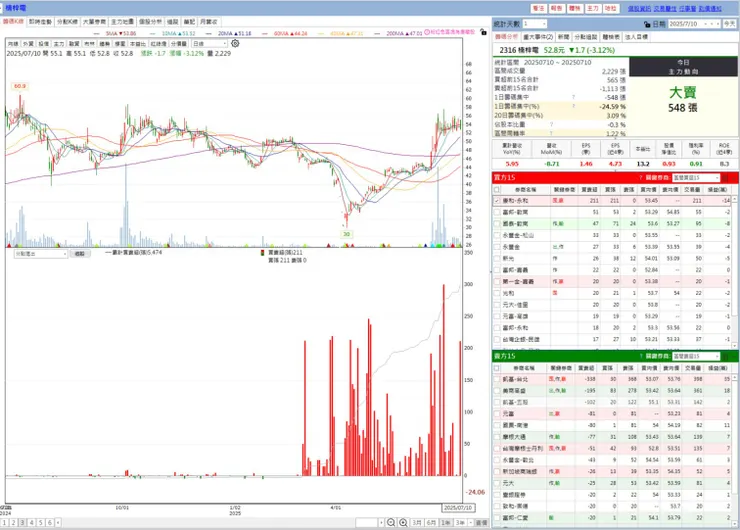
Task: Click the input field beside zoom icons
Action: [x=367, y=522]
